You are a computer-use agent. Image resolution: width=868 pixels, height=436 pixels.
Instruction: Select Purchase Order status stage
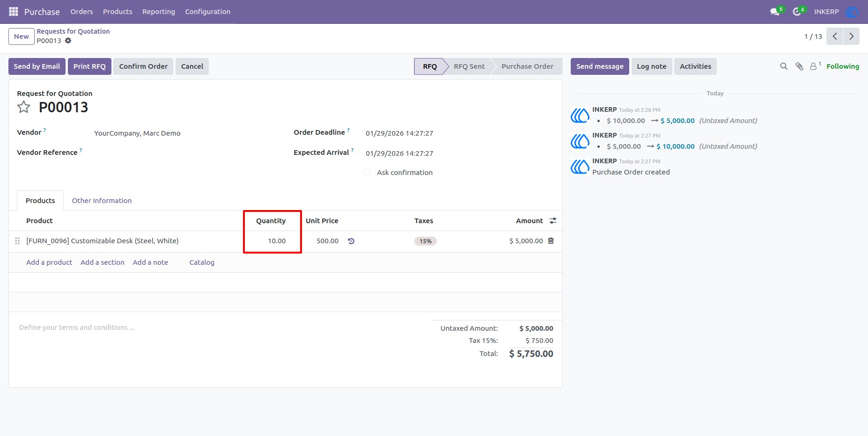(527, 66)
